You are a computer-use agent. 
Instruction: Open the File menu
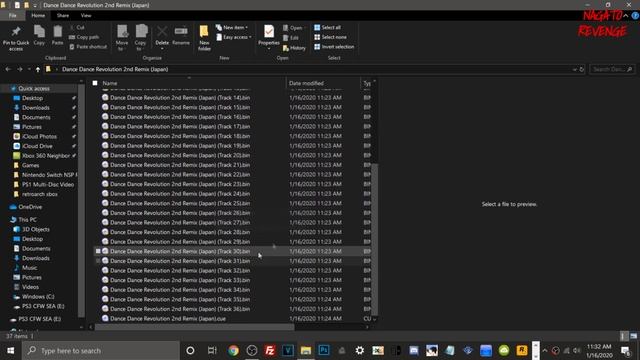13,16
